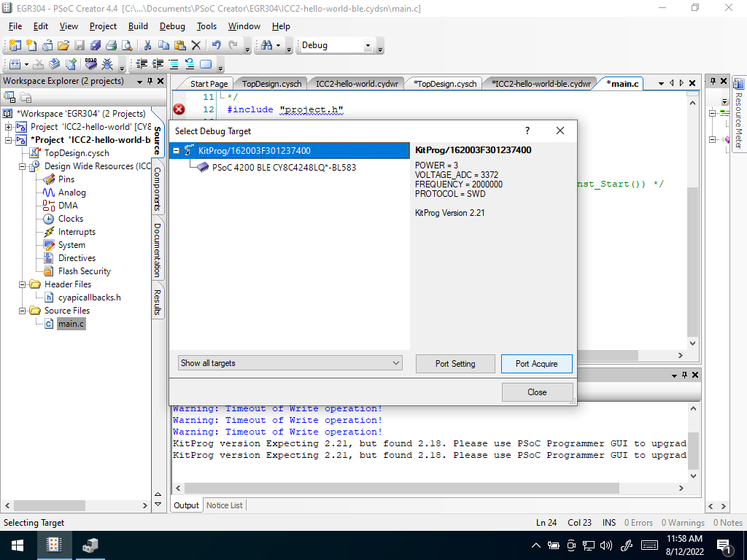
Task: Click the Cut scissors icon
Action: click(147, 45)
